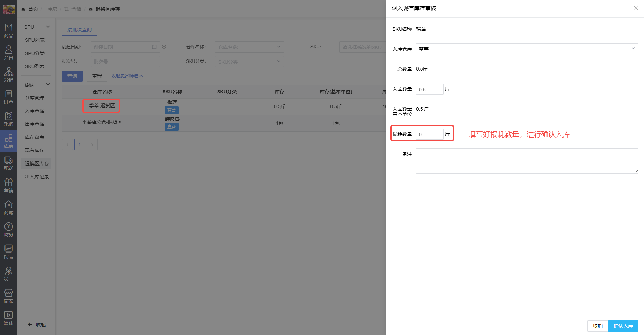Click 直营 tag under 鲜肉包
644x335 pixels.
[172, 127]
